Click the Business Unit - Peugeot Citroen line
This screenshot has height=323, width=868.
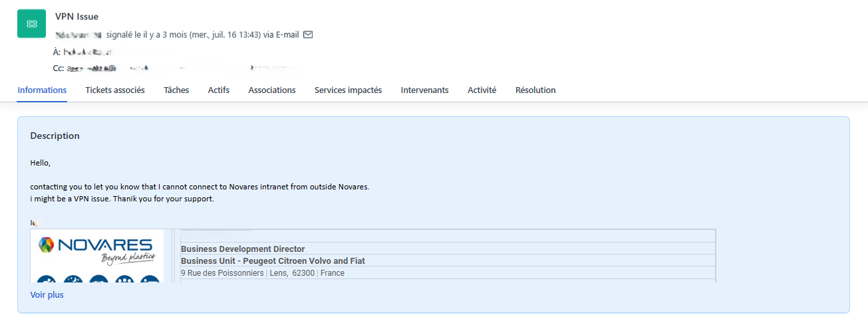point(273,261)
